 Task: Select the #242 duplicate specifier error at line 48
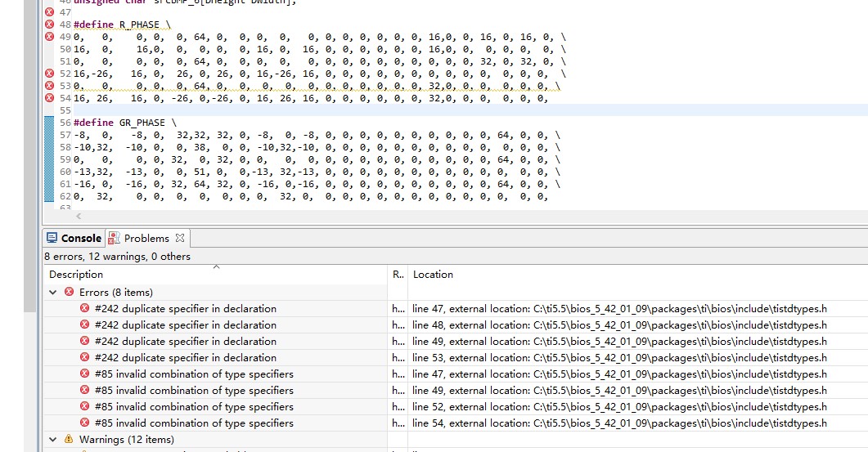coord(456,324)
